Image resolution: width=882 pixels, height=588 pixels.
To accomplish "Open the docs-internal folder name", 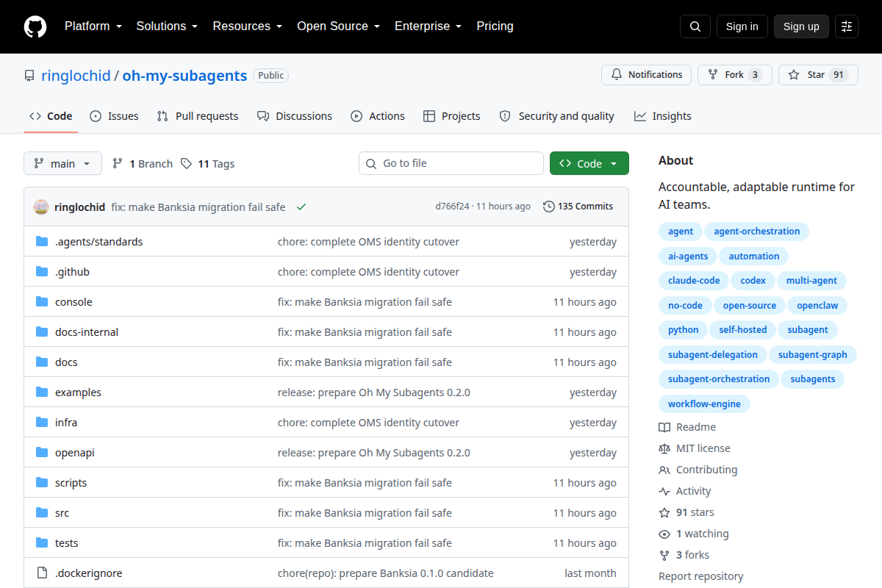I will 87,332.
